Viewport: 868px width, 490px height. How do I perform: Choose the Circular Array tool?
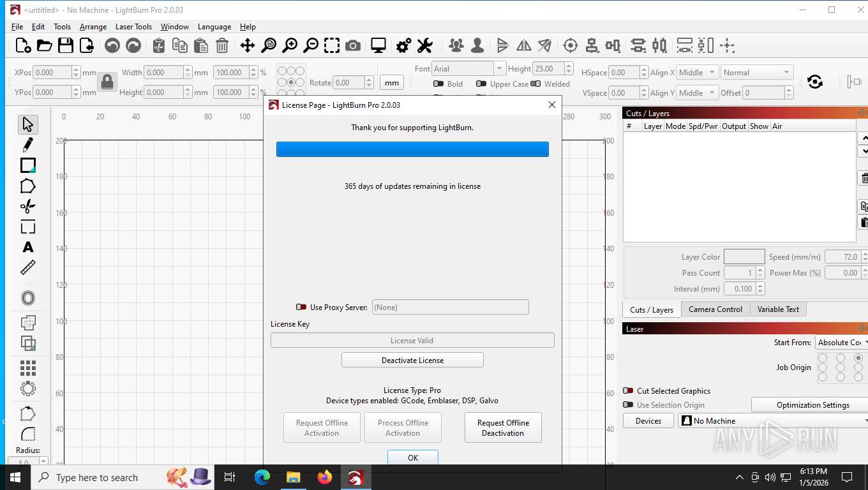27,389
